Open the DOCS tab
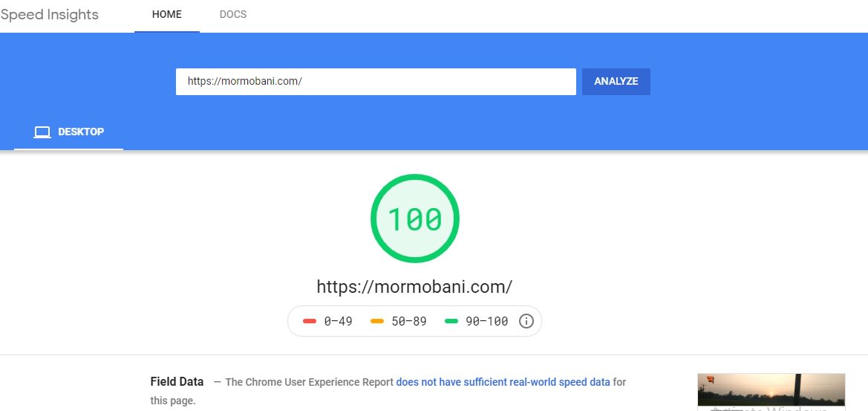 pyautogui.click(x=233, y=15)
